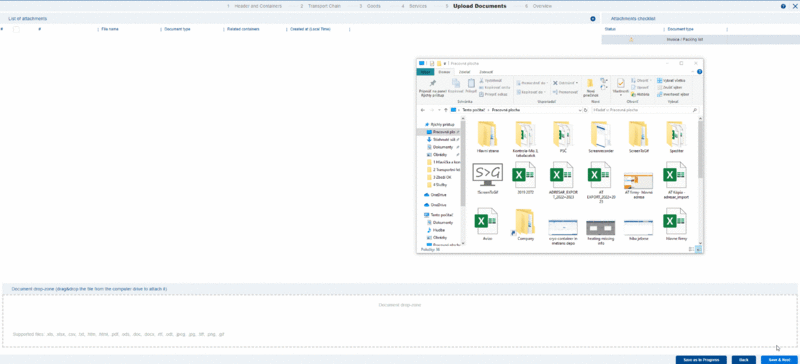This screenshot has height=364, width=800.
Task: Select the 2019-2072 Excel file icon
Action: [x=524, y=175]
